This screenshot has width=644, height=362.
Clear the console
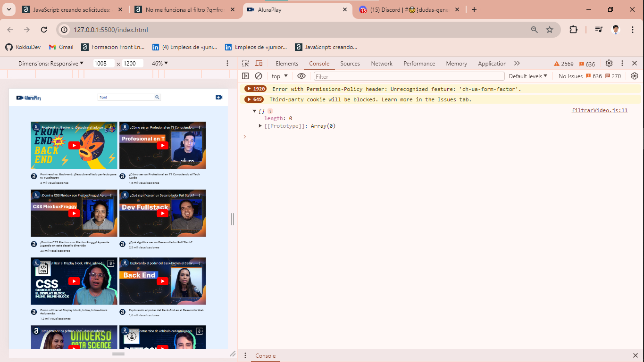pyautogui.click(x=259, y=76)
